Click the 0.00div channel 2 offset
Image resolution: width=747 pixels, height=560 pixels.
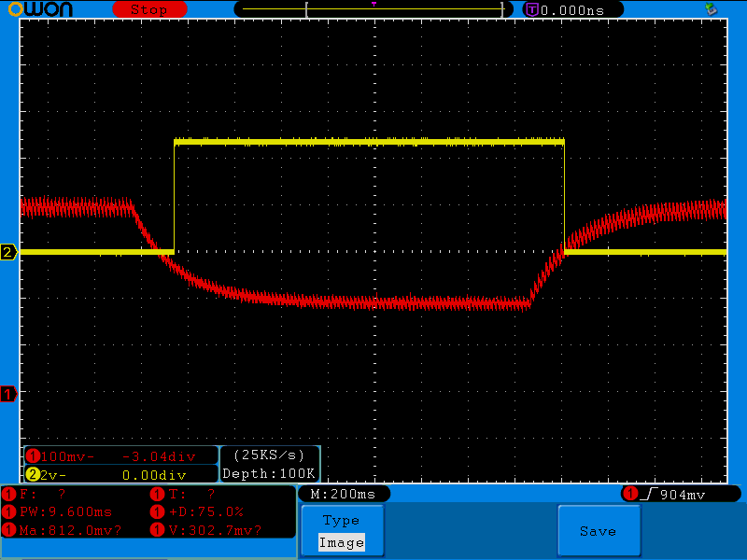(154, 475)
